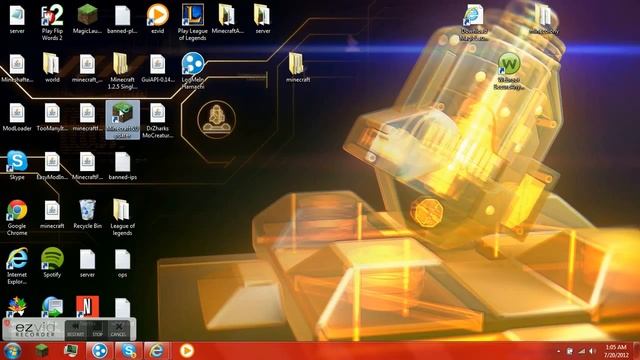Click the ezvid icon on the taskbar
Screen dimensions: 640x360
pos(187,351)
